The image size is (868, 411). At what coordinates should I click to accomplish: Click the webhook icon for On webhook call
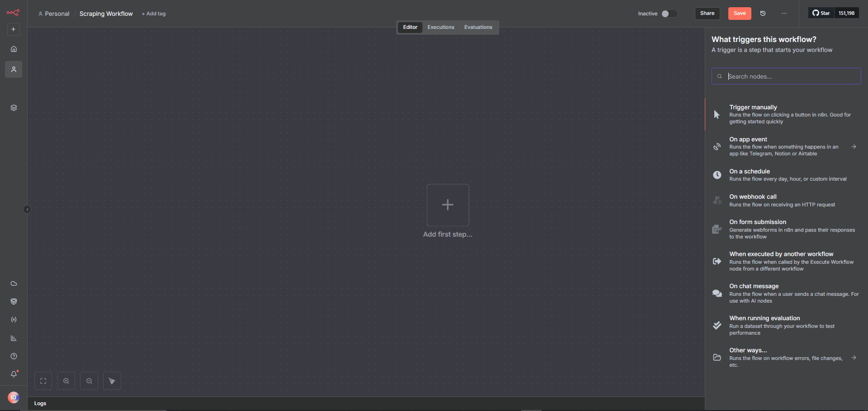coord(717,201)
